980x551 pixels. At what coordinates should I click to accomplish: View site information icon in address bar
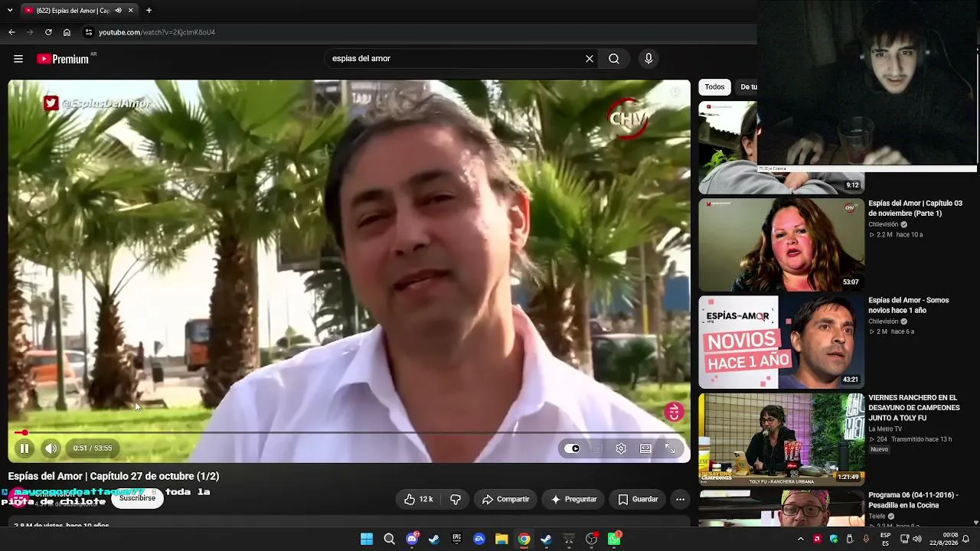coord(89,32)
